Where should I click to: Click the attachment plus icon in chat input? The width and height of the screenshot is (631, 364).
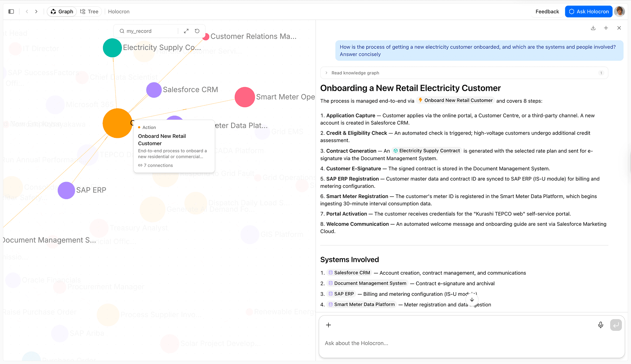pyautogui.click(x=328, y=325)
